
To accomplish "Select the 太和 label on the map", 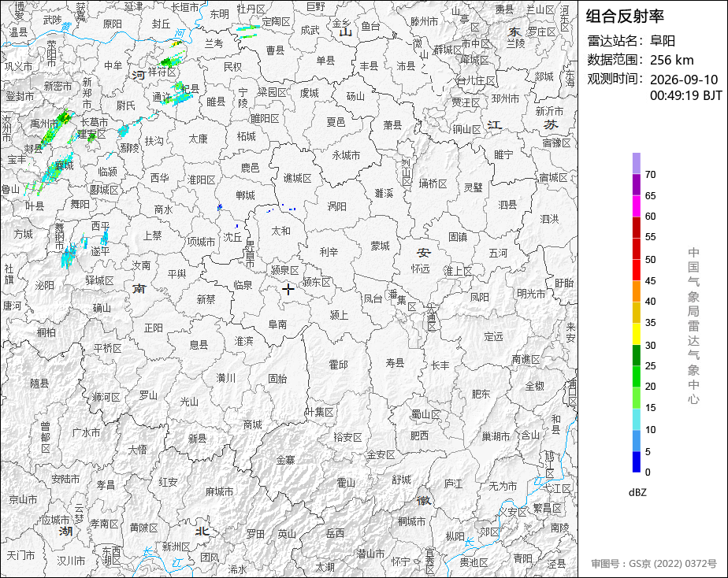I will [281, 231].
